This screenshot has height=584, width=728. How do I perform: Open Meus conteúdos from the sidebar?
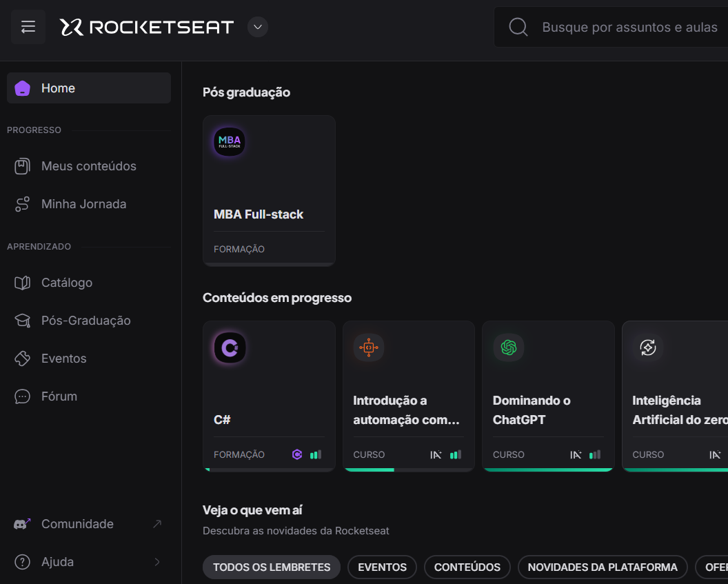[89, 166]
